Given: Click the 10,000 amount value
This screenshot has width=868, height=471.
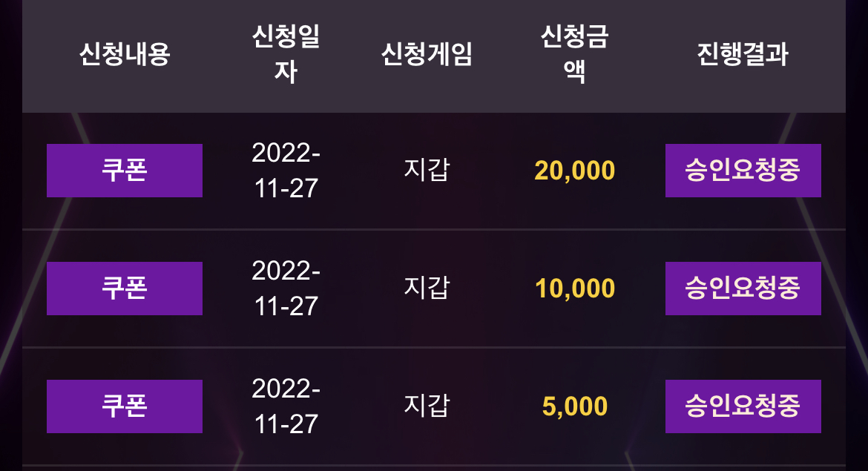Looking at the screenshot, I should 575,289.
